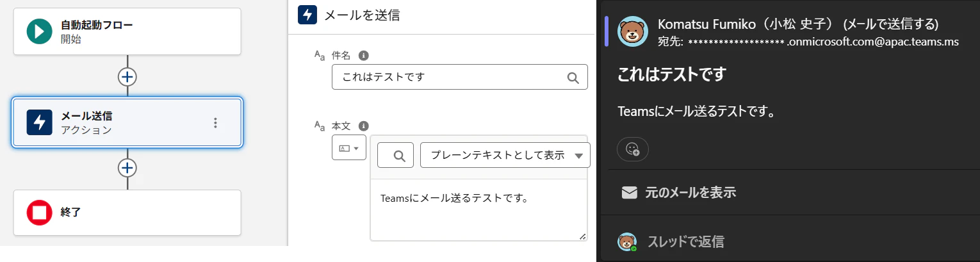The height and width of the screenshot is (262, 980).
Task: Click the green play icon of 自動起動フロー
Action: click(x=39, y=32)
